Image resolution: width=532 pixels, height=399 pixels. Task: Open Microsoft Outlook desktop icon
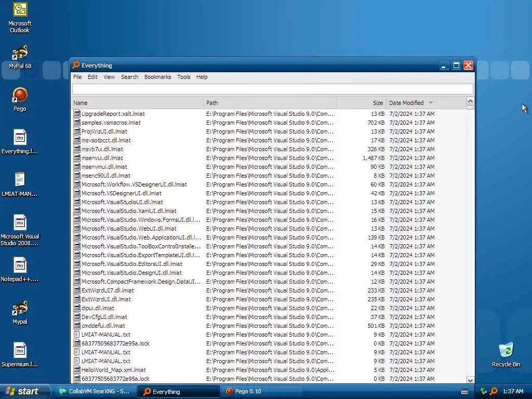click(x=20, y=17)
